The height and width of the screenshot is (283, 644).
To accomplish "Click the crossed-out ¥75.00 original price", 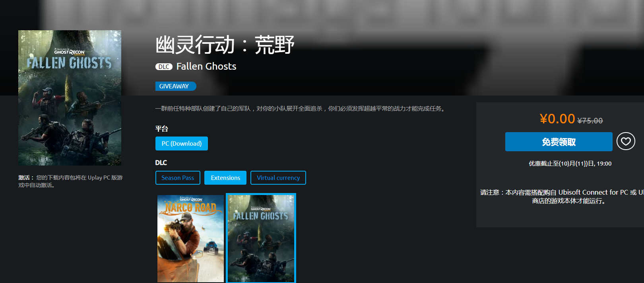I will tap(590, 121).
